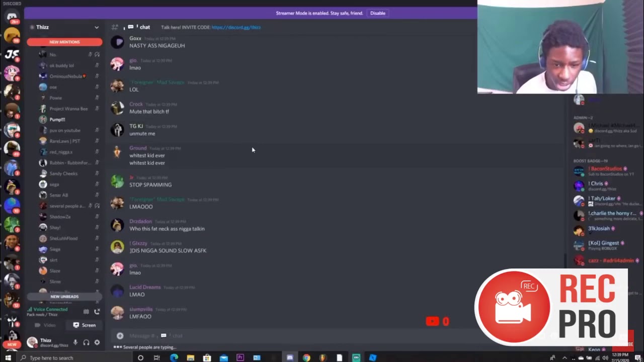The width and height of the screenshot is (644, 362).
Task: Start Screen share in voice panel
Action: pos(84,325)
